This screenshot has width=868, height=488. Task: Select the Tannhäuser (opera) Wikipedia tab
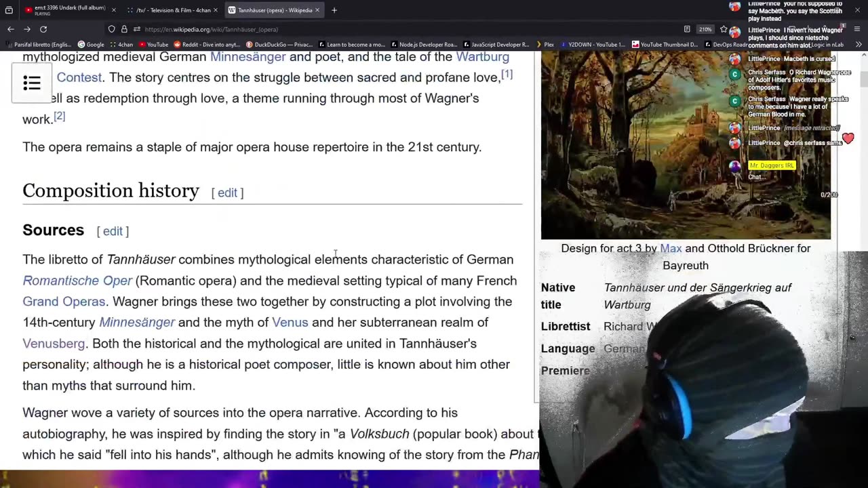pyautogui.click(x=274, y=10)
